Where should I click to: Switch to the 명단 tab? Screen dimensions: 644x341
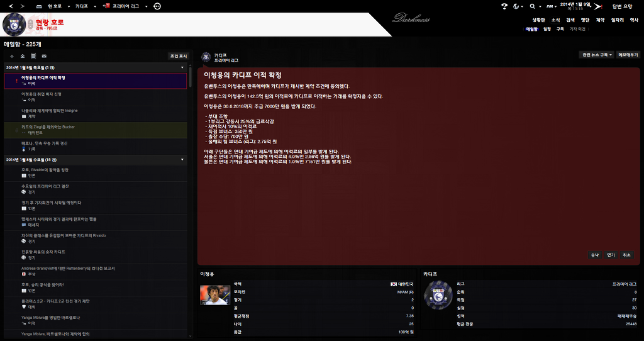(586, 20)
